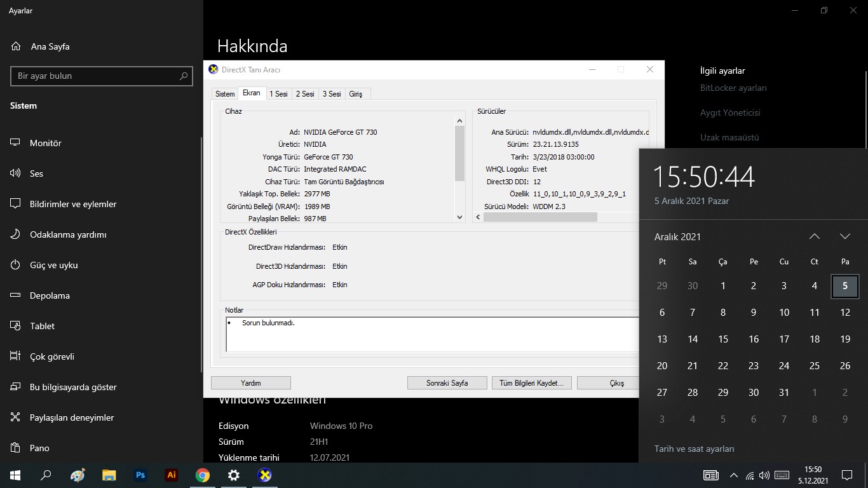
Task: Open the touch keyboard tray icon
Action: pyautogui.click(x=782, y=475)
